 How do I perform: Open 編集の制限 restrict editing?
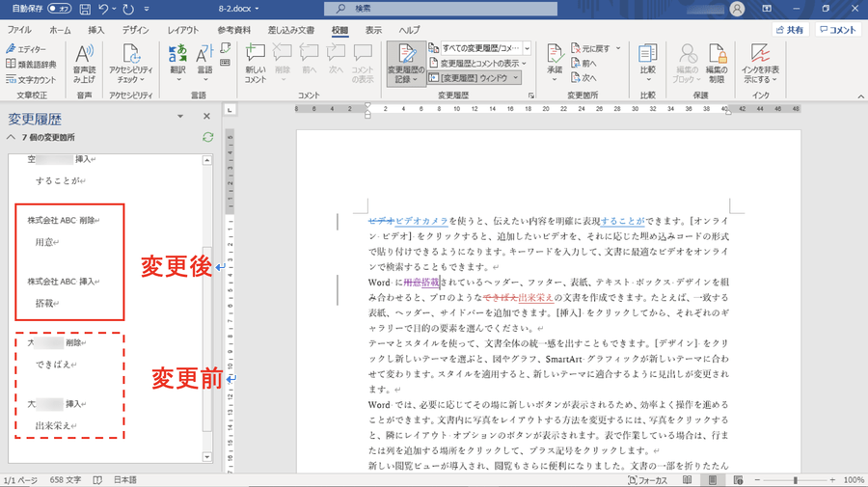[x=716, y=56]
